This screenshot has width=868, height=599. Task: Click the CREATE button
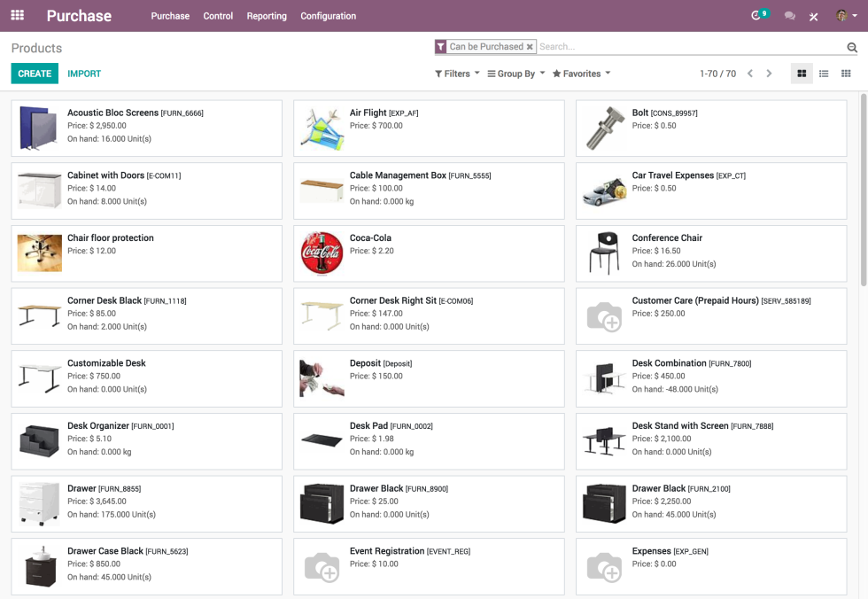coord(35,74)
